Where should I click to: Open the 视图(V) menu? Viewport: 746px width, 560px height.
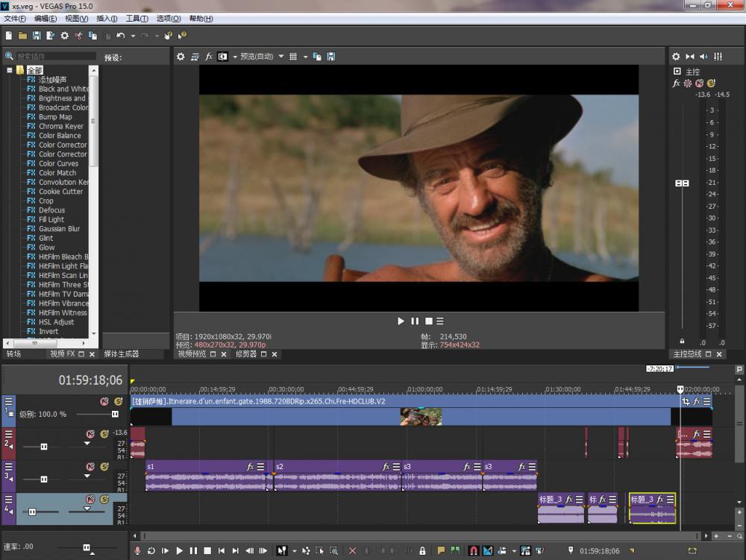pos(77,19)
